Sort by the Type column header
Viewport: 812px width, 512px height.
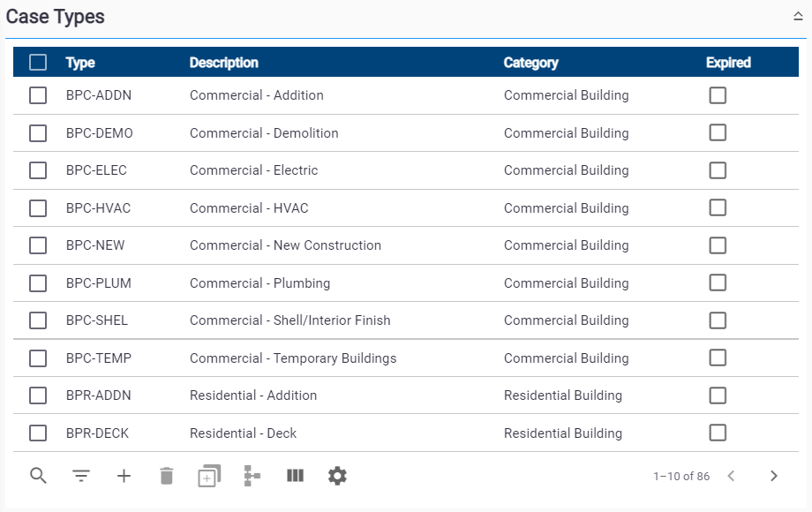(80, 63)
